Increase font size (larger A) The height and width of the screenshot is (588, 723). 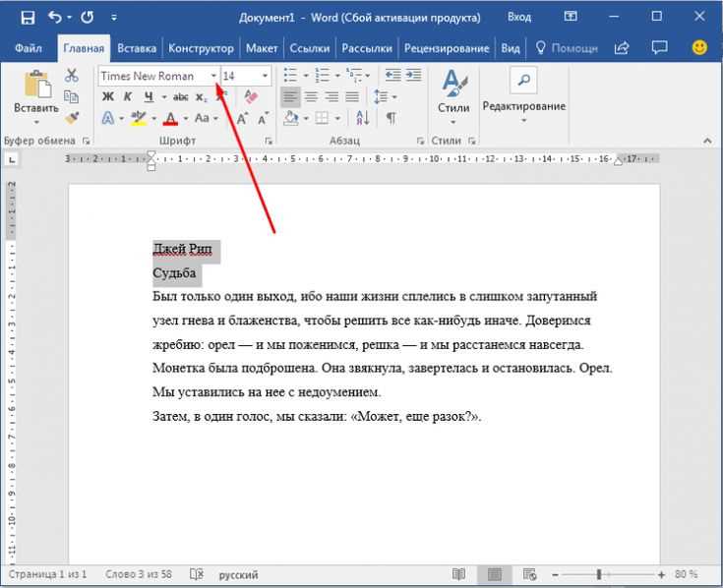click(242, 118)
